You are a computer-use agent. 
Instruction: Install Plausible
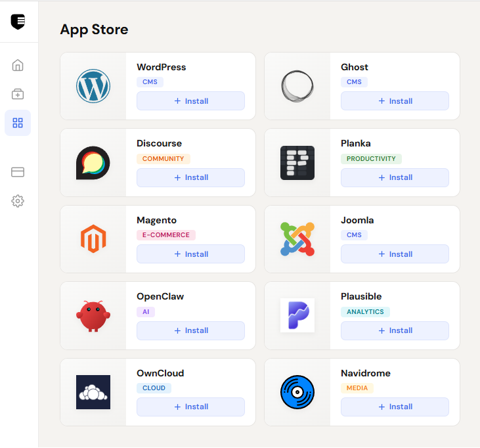click(x=395, y=330)
